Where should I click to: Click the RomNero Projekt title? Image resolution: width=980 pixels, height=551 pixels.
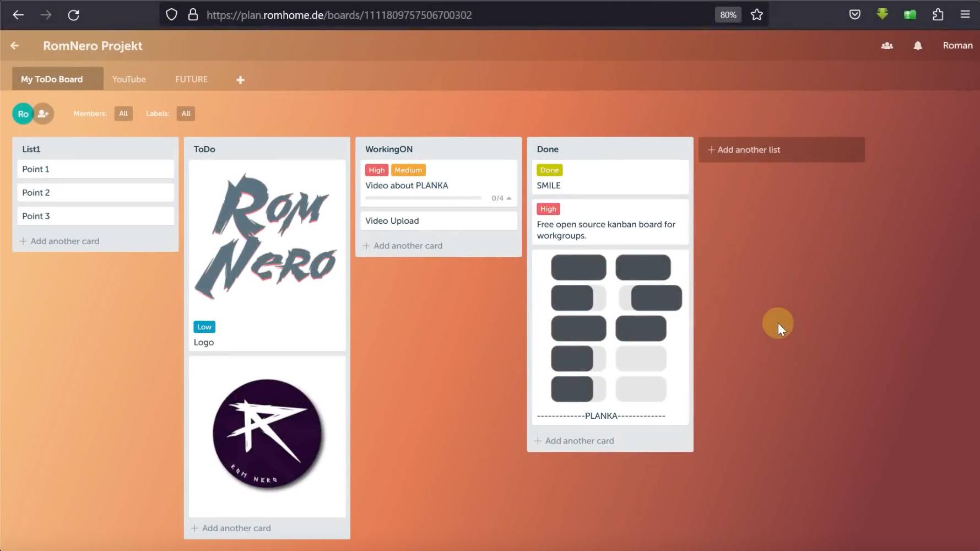pos(93,46)
